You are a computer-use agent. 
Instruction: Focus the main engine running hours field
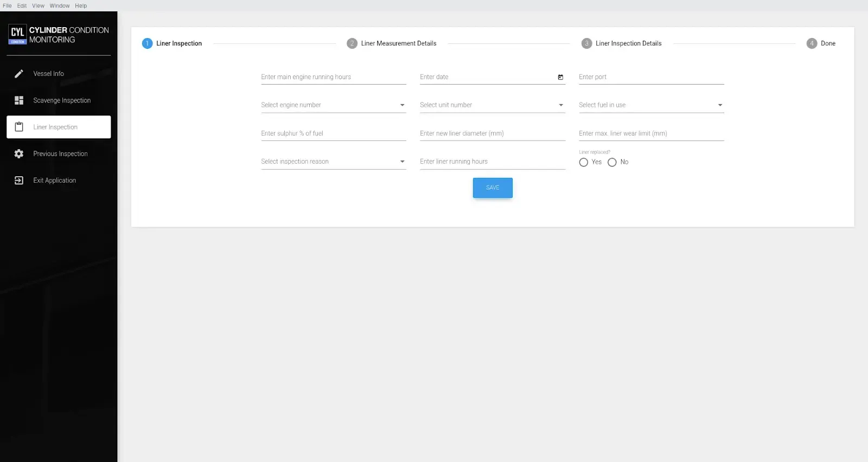pos(333,77)
